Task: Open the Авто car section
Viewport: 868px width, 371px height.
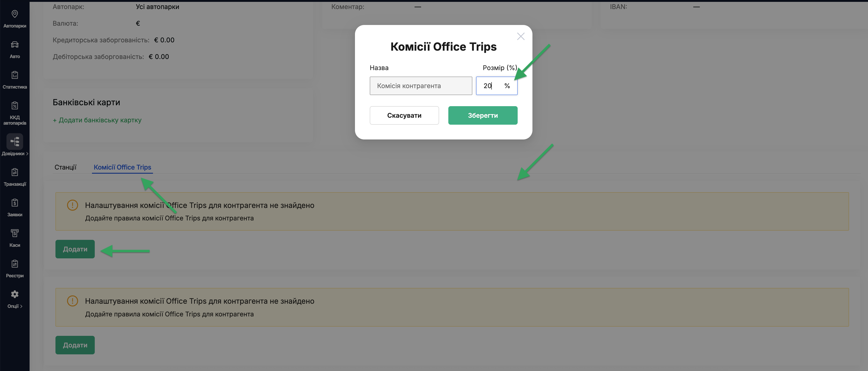Action: click(x=15, y=49)
